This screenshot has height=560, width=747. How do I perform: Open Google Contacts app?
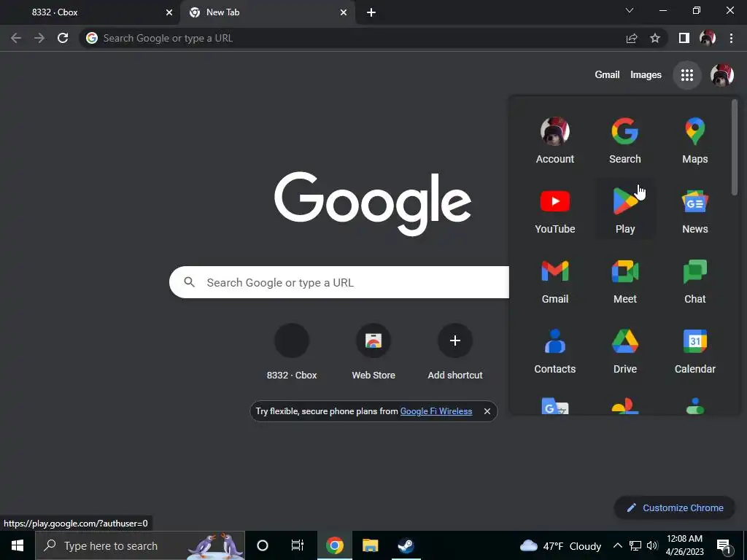555,351
